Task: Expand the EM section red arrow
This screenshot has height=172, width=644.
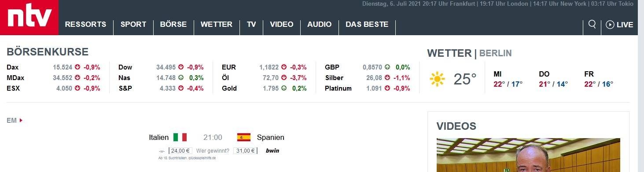Action: tap(21, 121)
